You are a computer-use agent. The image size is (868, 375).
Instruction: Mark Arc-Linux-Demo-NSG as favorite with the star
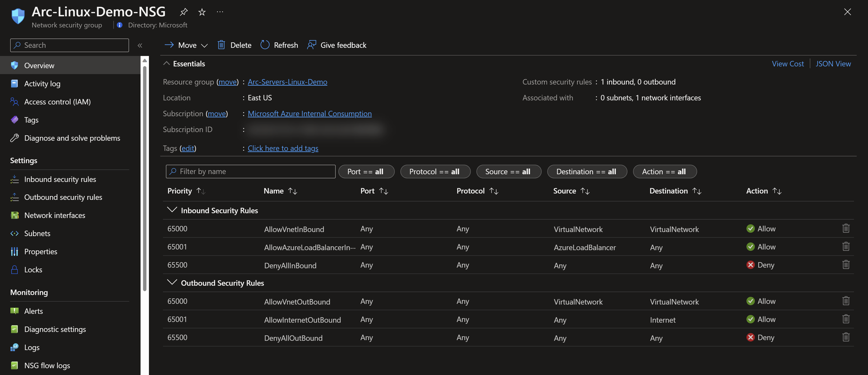[202, 12]
